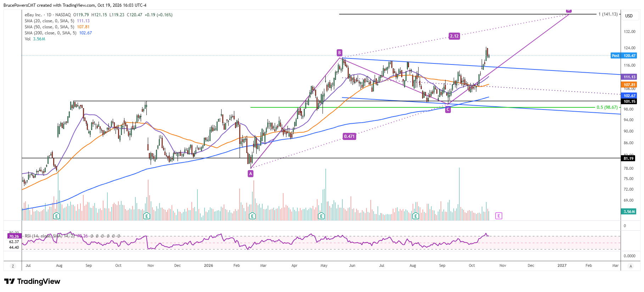This screenshot has height=292, width=644.
Task: Click the orange 107.81 SMA price label
Action: pos(629,85)
